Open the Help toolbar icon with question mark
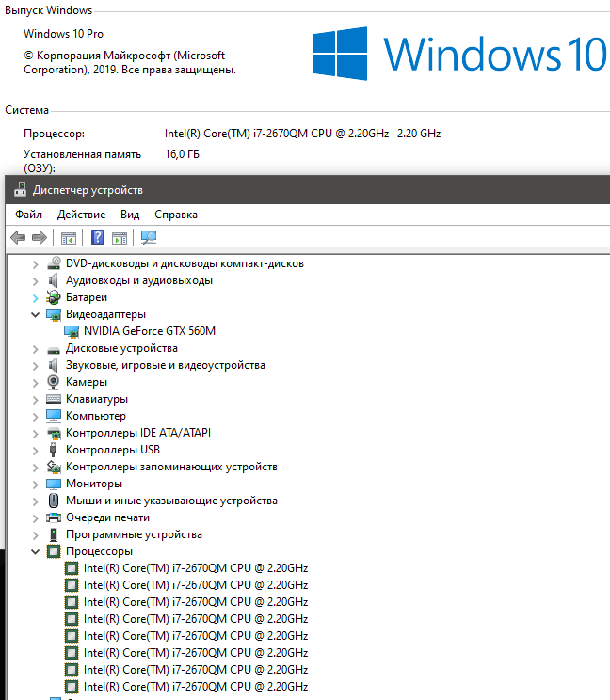610x700 pixels. (97, 237)
